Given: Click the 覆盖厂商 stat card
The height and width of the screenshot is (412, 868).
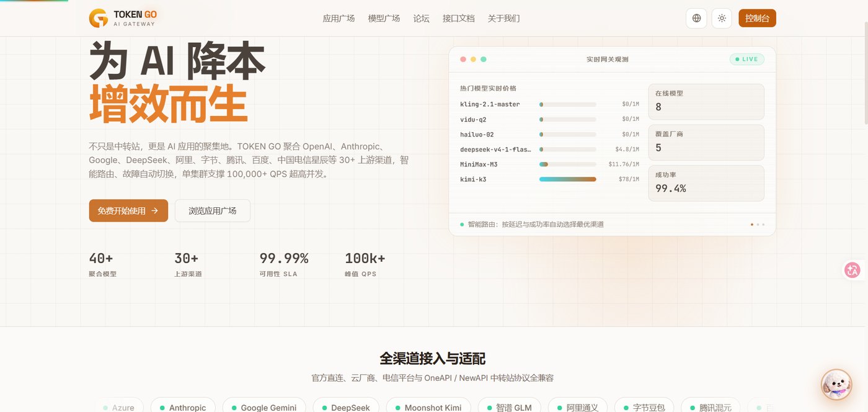Looking at the screenshot, I should coord(706,142).
